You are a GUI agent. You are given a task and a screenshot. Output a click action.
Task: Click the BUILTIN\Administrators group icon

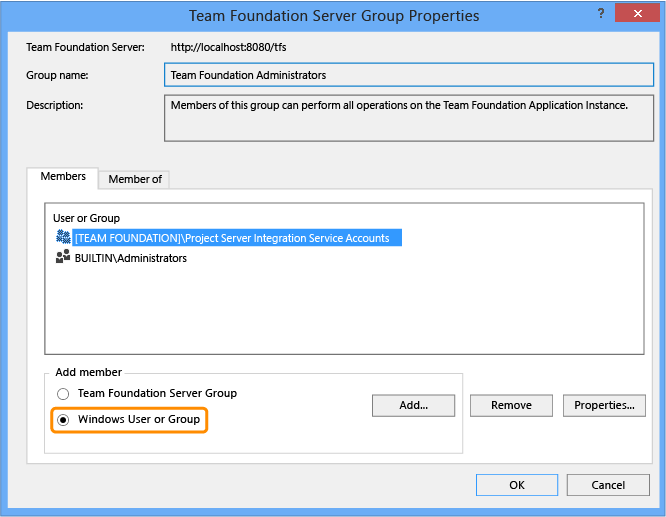pos(63,257)
